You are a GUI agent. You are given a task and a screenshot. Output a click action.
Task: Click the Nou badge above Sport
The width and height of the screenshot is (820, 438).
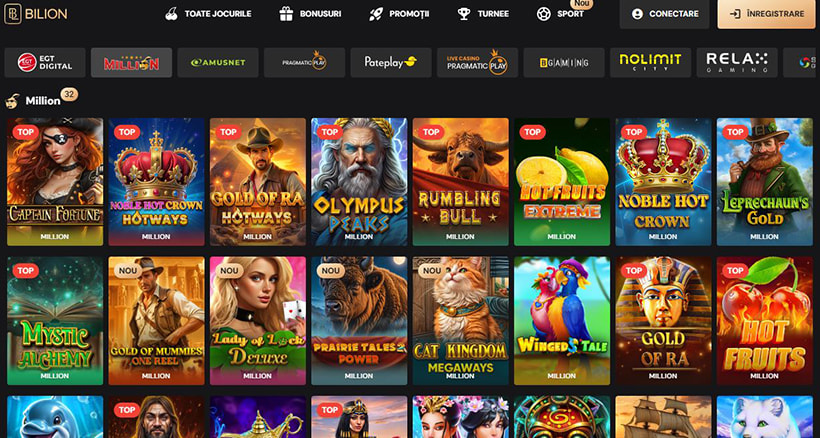[581, 4]
